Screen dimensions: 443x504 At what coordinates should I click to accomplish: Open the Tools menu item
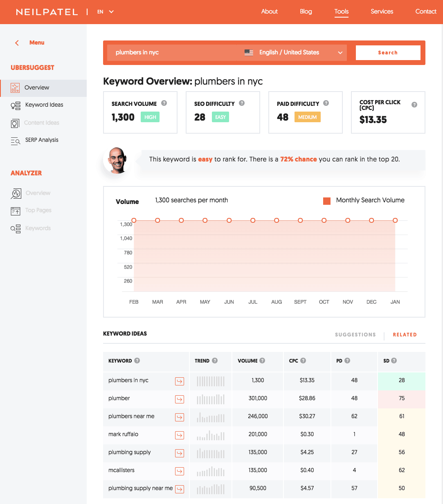(342, 11)
